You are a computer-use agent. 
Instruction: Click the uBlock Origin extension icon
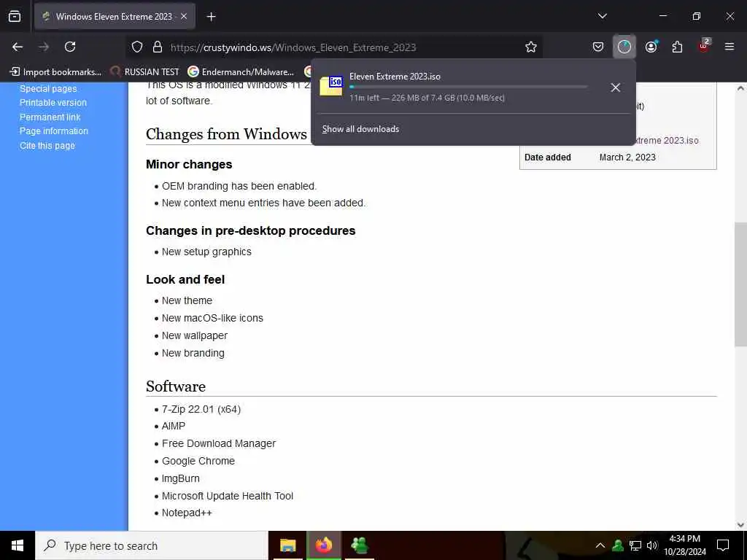click(x=704, y=46)
